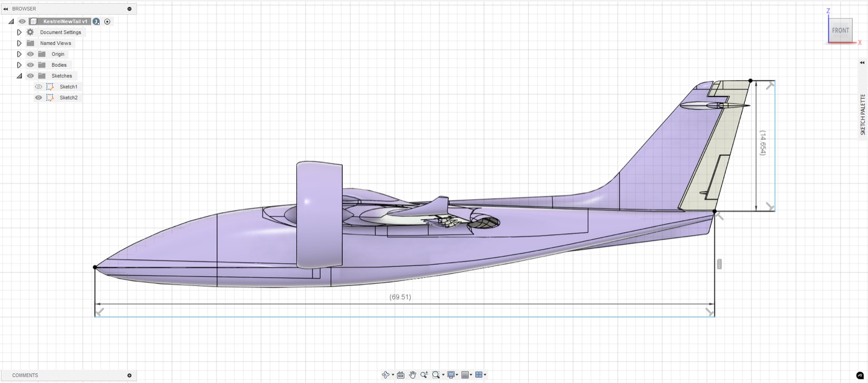
Task: Select Sketch1 in the browser tree
Action: pyautogui.click(x=68, y=87)
